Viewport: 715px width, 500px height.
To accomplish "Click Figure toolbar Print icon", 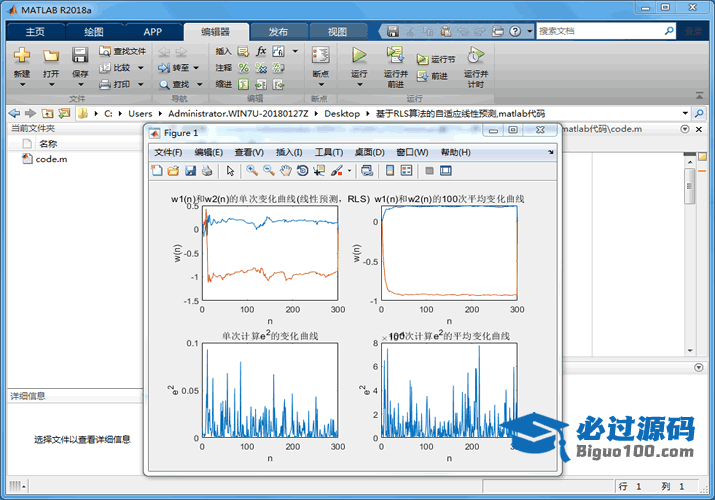I will [207, 170].
